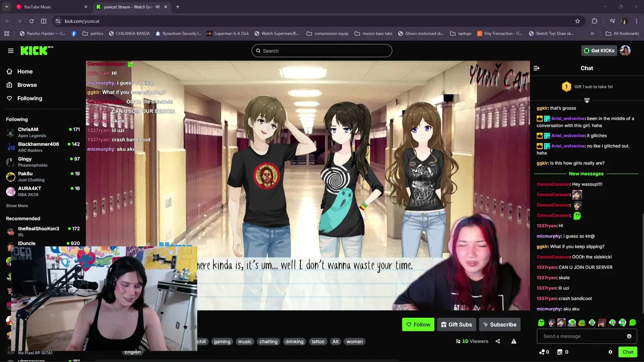Open musicv bass tabs bookmarks folder
Image resolution: width=644 pixels, height=362 pixels.
(373, 34)
